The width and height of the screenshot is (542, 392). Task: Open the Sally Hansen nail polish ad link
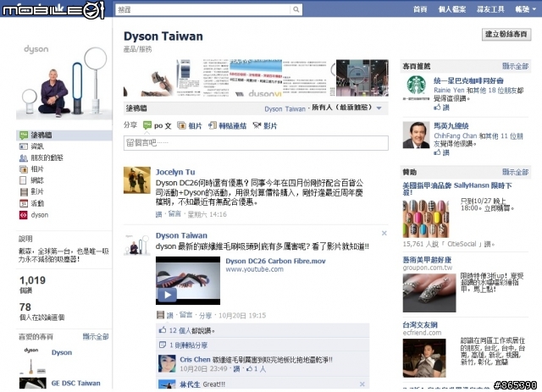457,189
